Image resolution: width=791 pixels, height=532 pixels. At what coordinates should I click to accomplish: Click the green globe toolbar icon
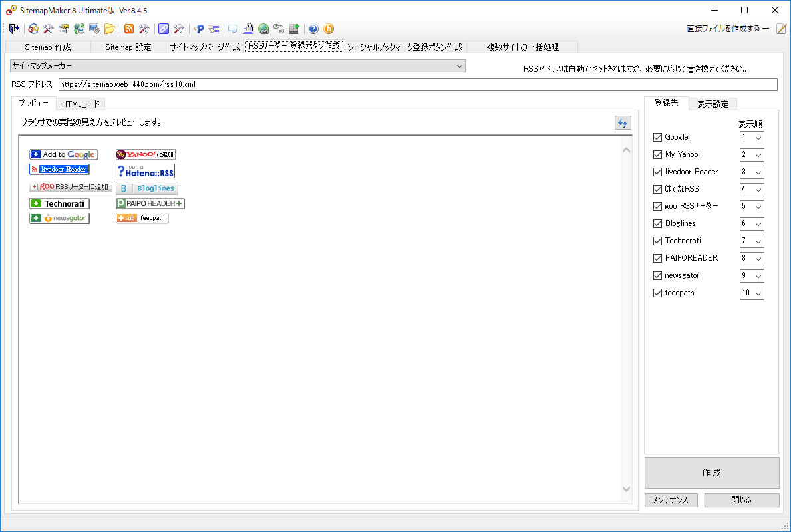pos(263,29)
